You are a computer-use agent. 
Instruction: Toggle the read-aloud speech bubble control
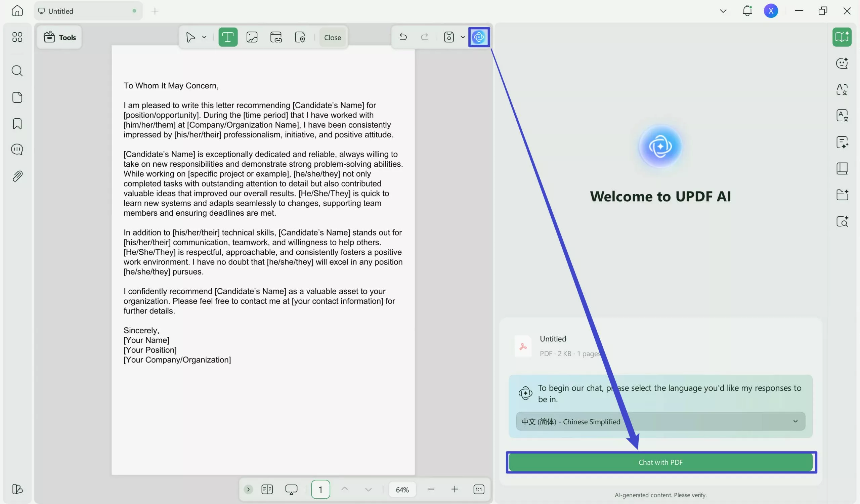[x=291, y=489]
